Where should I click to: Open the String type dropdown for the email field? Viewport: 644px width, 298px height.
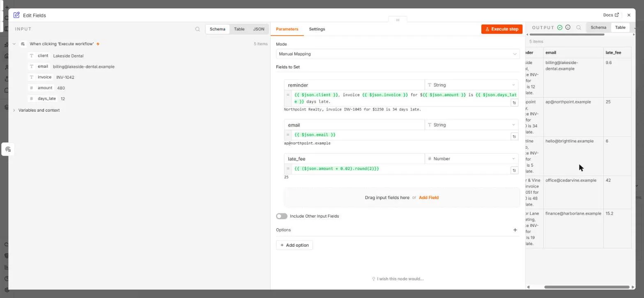[471, 125]
